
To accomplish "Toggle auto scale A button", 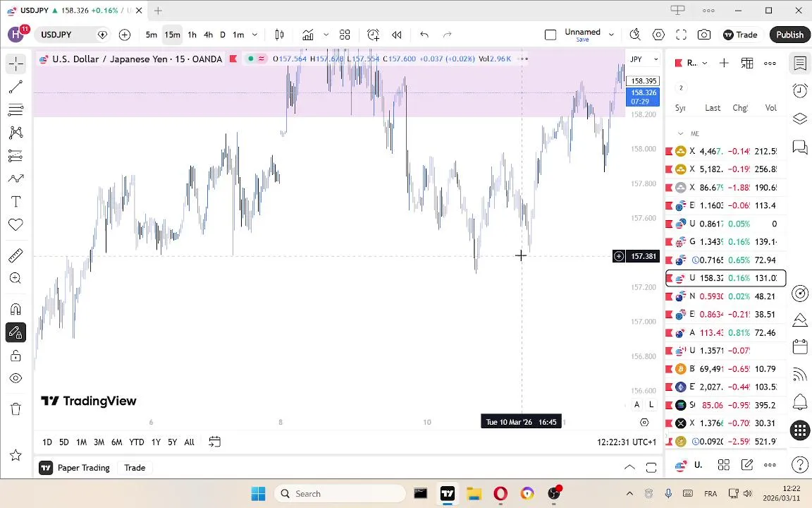I will click(x=637, y=405).
